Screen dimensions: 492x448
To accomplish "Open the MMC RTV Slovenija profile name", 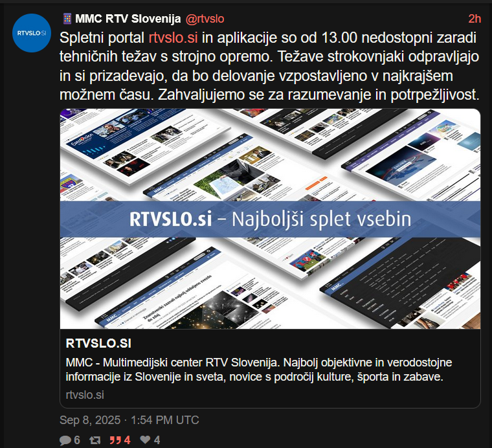I will tap(128, 19).
